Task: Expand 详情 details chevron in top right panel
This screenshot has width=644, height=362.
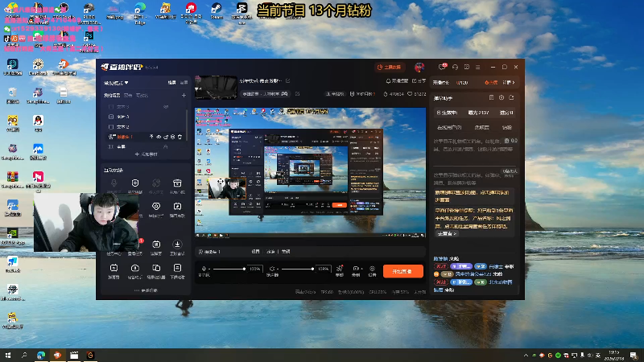Action: point(509,83)
